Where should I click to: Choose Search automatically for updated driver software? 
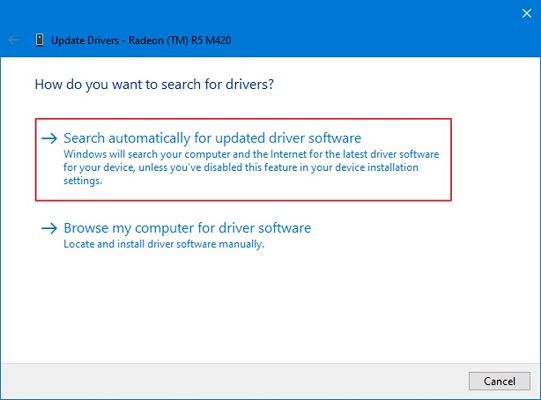click(x=243, y=159)
